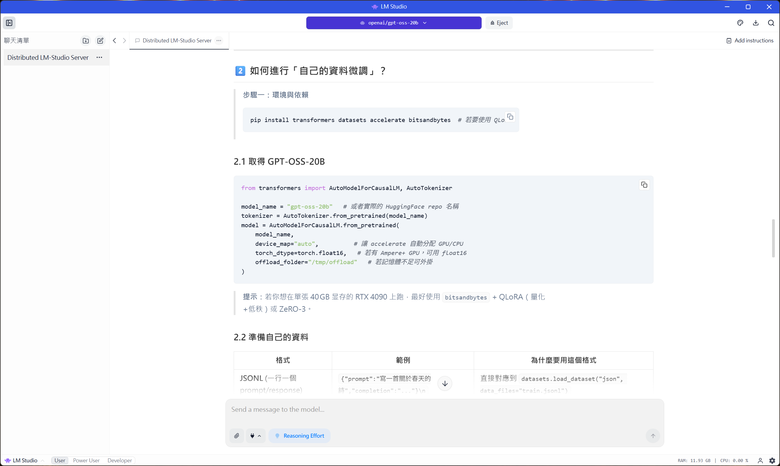Open user account icon in status bar

pyautogui.click(x=760, y=461)
